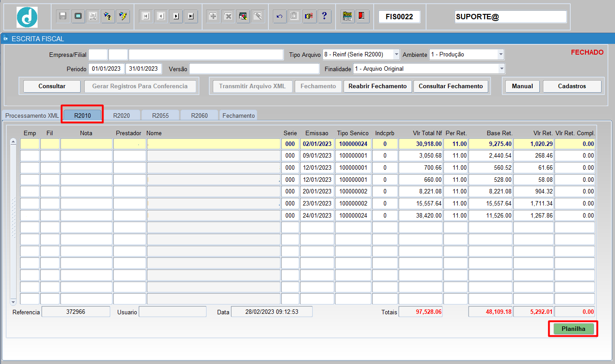Image resolution: width=615 pixels, height=364 pixels.
Task: Click the green Planilha button
Action: [x=574, y=329]
